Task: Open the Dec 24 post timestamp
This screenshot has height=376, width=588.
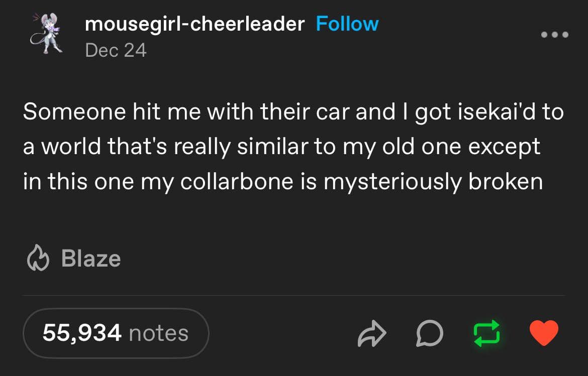Action: 116,50
